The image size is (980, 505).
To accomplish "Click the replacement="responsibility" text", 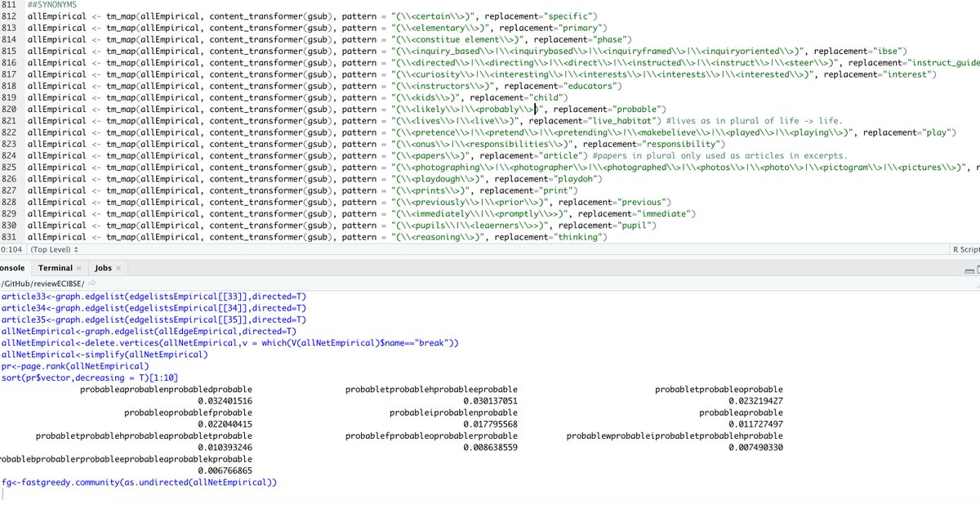I will pyautogui.click(x=651, y=144).
